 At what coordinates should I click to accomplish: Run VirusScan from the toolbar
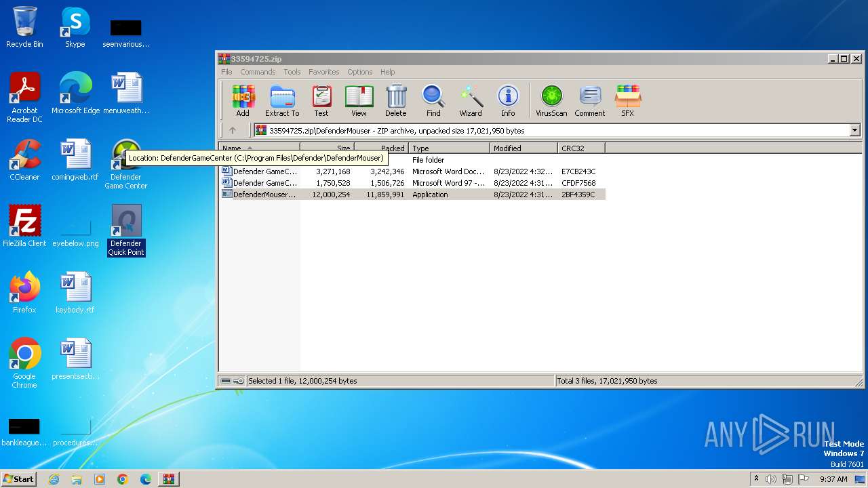[x=551, y=101]
